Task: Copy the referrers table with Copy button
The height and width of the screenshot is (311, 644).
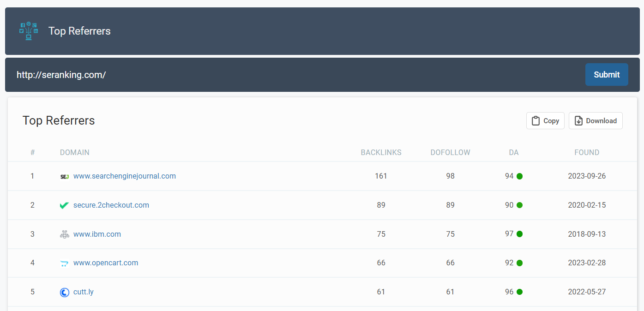Action: click(545, 121)
